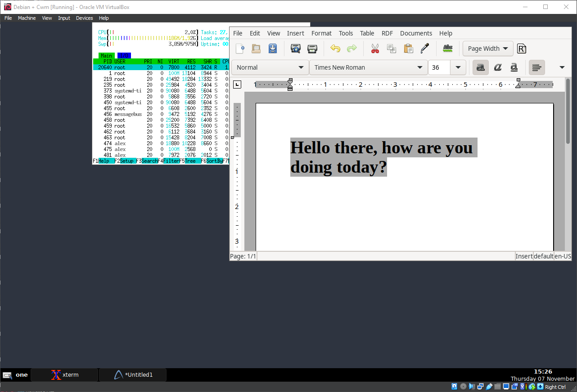Click the Print icon
Screen dimensions: 577x392
[x=312, y=49]
